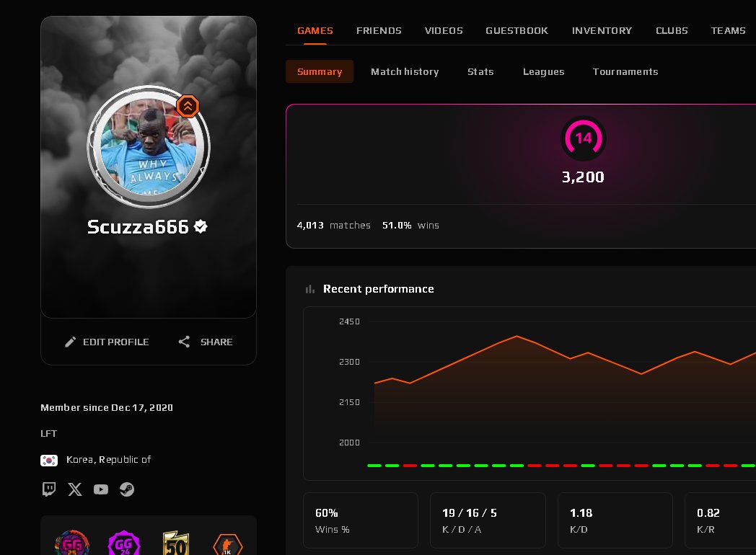Viewport: 756px width, 555px height.
Task: Open the orange 1K matches badge
Action: coord(227,544)
